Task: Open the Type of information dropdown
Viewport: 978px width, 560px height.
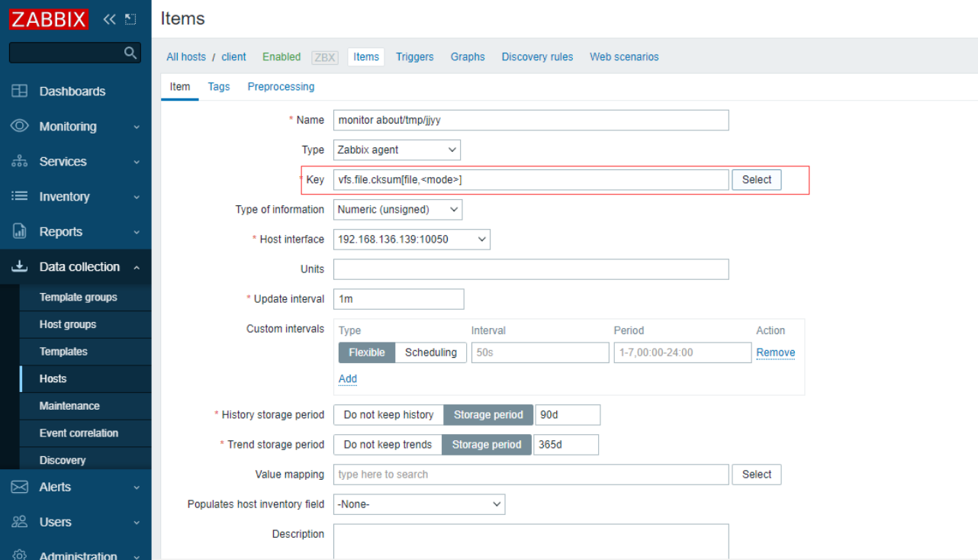Action: (x=397, y=210)
